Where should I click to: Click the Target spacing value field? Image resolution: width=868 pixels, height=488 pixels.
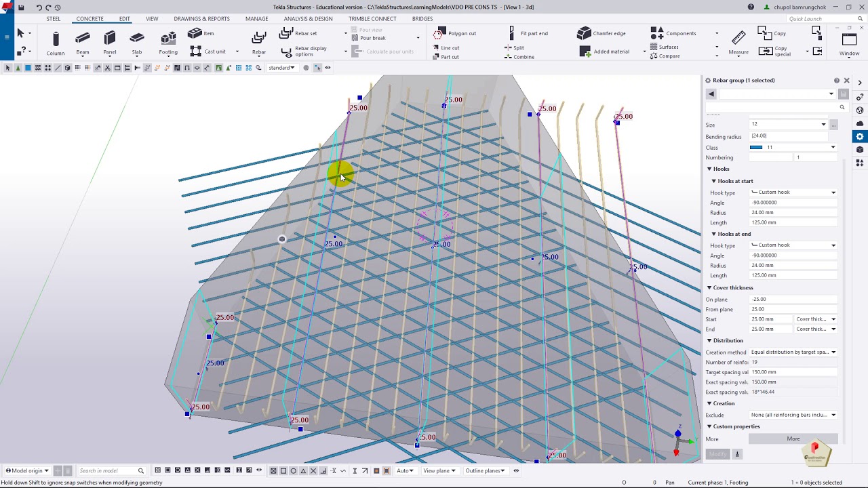click(793, 372)
